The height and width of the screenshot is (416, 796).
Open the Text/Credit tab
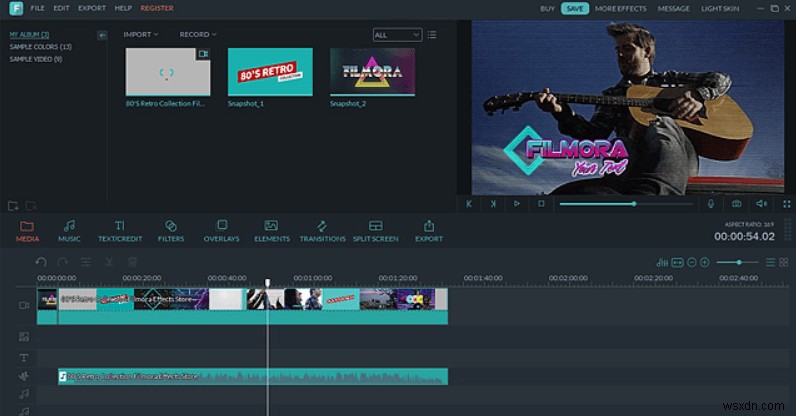click(x=120, y=231)
